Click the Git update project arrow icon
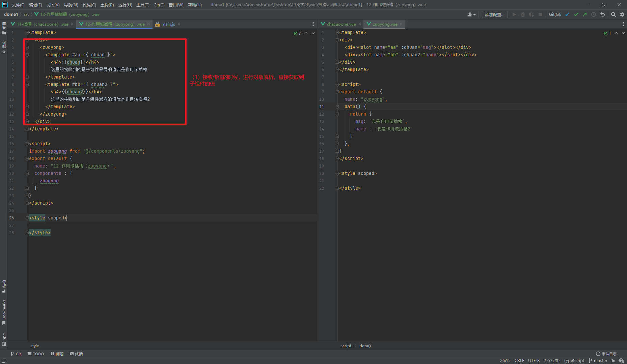 tap(567, 14)
